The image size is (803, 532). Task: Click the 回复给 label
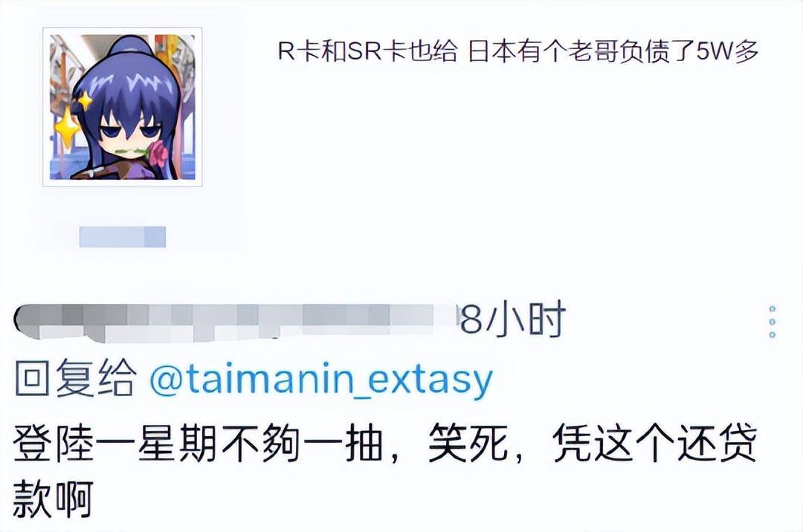75,378
